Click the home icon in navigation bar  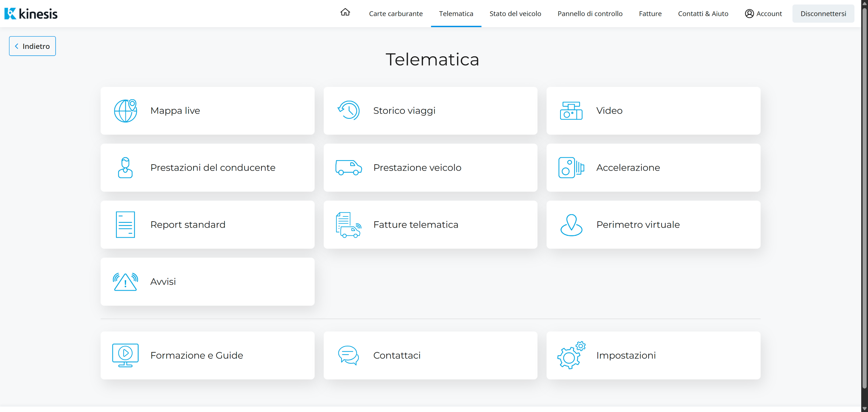(345, 13)
